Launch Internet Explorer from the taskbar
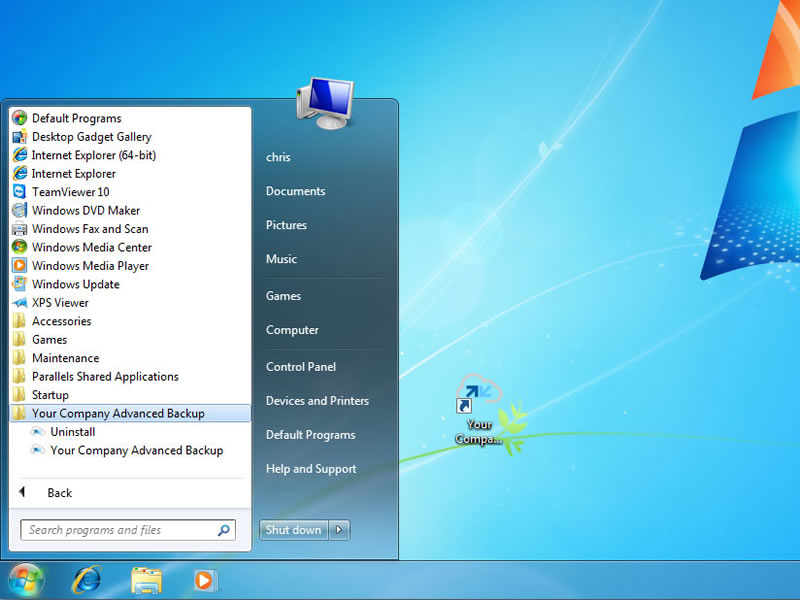Viewport: 800px width, 600px height. click(x=87, y=581)
